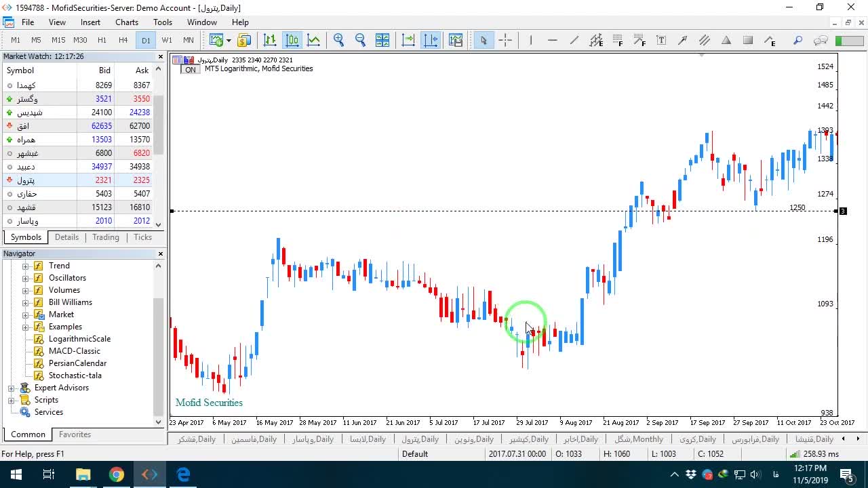Select the crosshair tool
Viewport: 868px width, 488px height.
click(505, 40)
